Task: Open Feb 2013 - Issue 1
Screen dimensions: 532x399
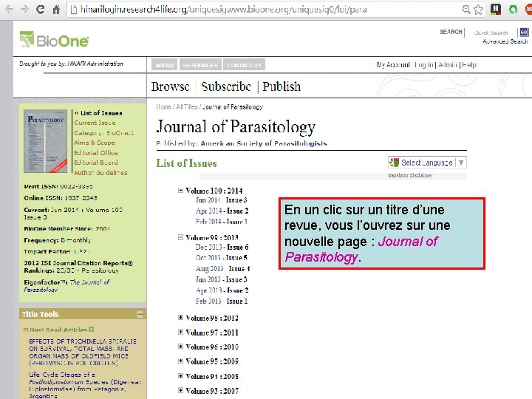Action: (x=221, y=301)
